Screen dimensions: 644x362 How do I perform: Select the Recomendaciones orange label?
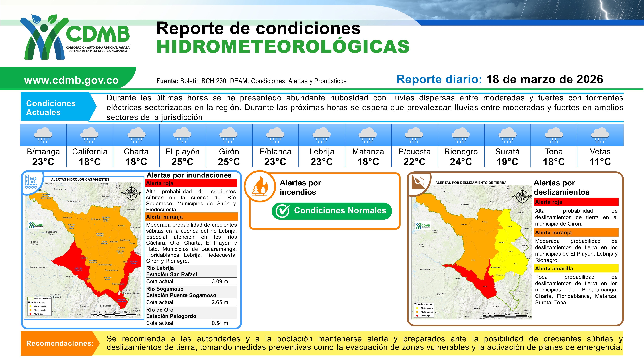click(60, 343)
